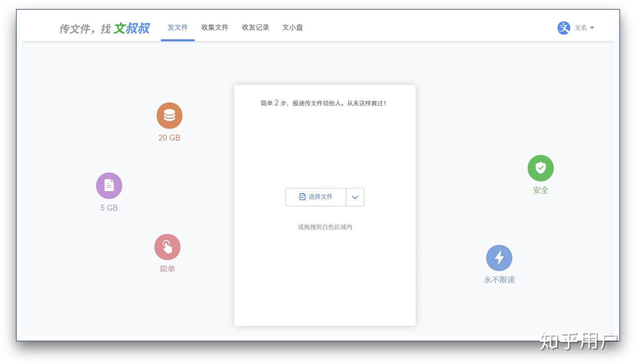This screenshot has width=636, height=364.
Task: Click the document icon inside 选择文件 button
Action: 302,197
